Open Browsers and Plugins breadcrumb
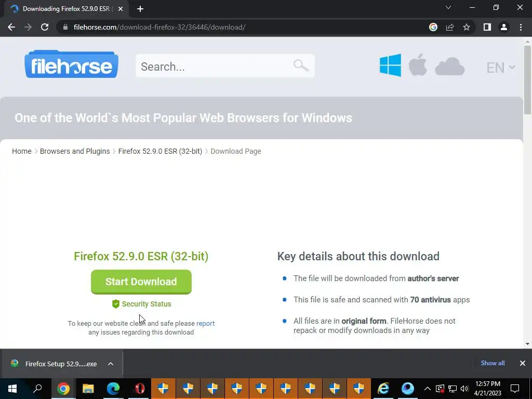This screenshot has height=399, width=532. (75, 151)
